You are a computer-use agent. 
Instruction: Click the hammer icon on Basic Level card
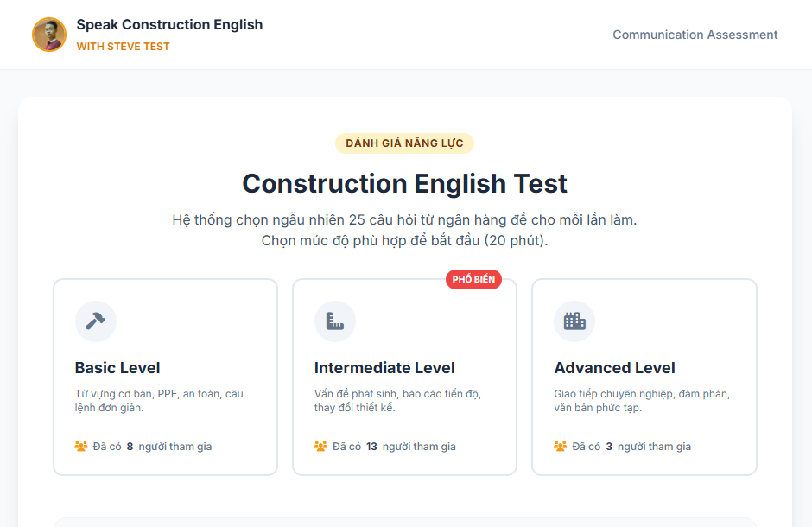[x=96, y=321]
